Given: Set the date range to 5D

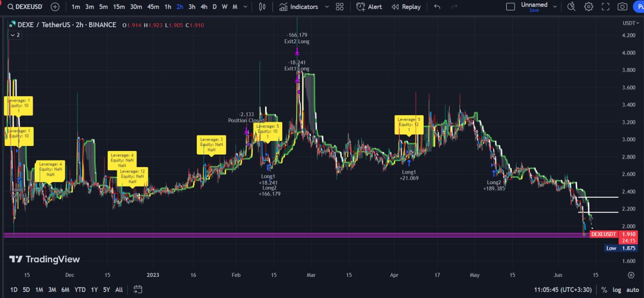Looking at the screenshot, I should tap(26, 289).
